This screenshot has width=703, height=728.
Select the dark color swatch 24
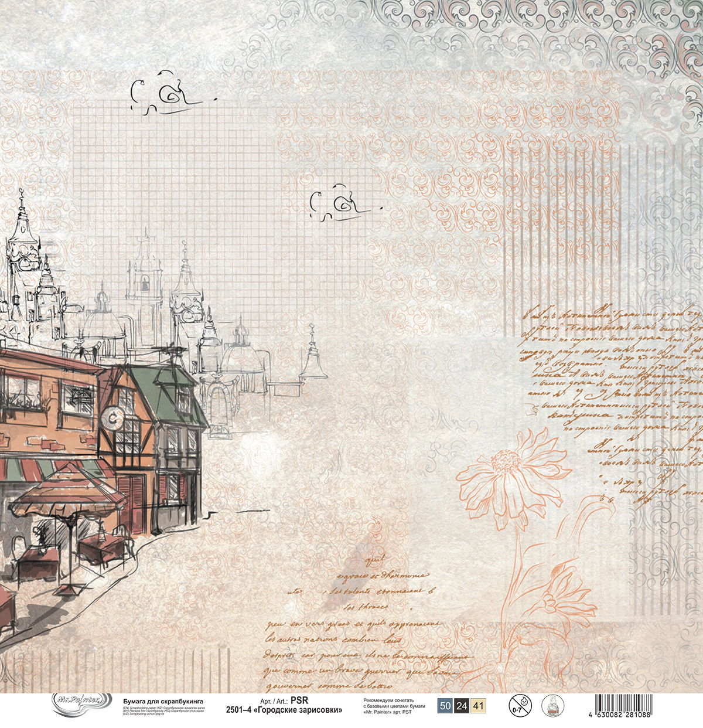click(462, 706)
